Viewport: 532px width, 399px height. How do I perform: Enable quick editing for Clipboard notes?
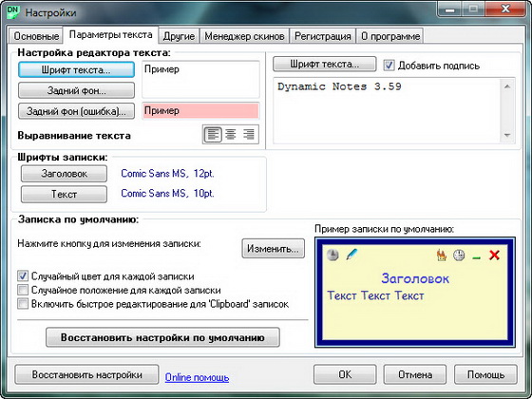click(23, 303)
